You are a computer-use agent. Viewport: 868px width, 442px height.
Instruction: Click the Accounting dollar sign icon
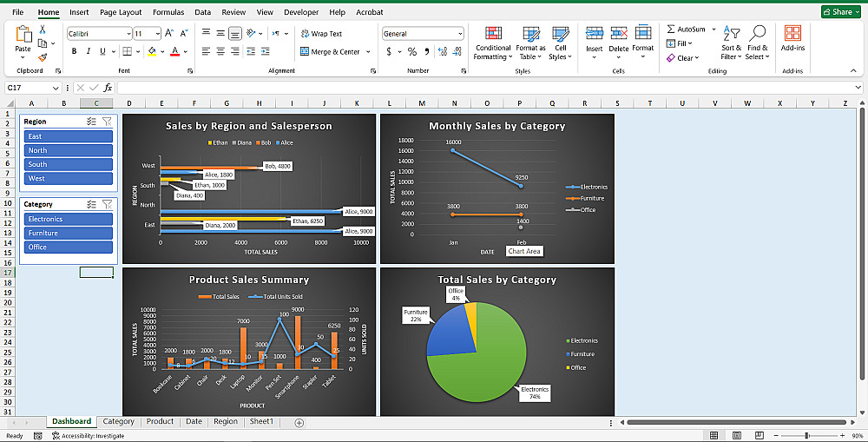click(x=389, y=51)
